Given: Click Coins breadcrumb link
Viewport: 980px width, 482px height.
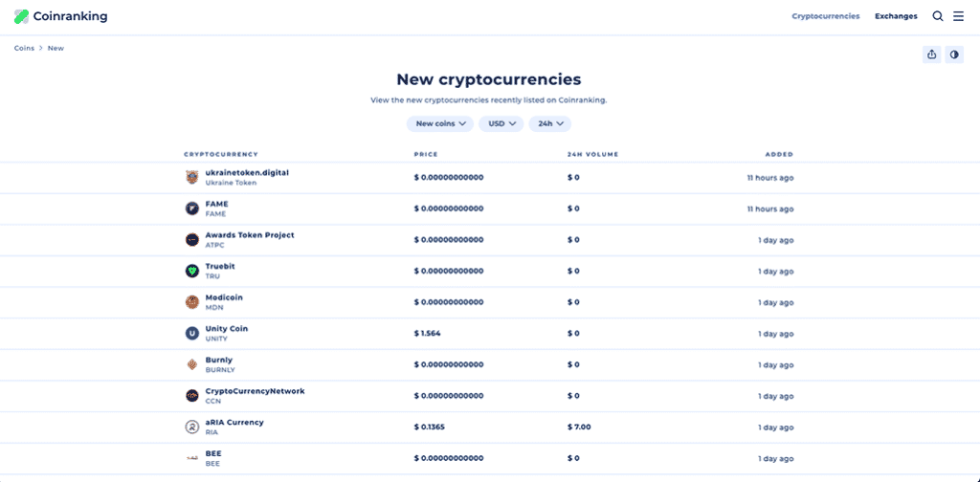Looking at the screenshot, I should coord(24,48).
